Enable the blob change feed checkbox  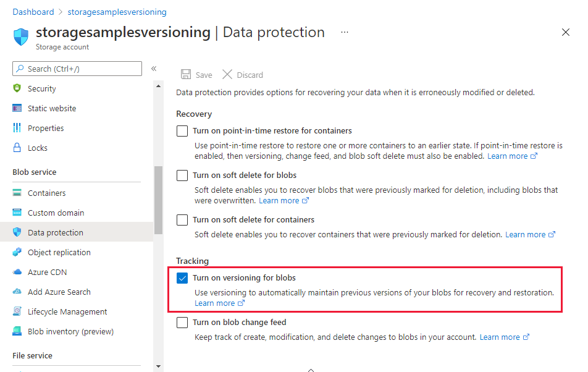(x=182, y=323)
